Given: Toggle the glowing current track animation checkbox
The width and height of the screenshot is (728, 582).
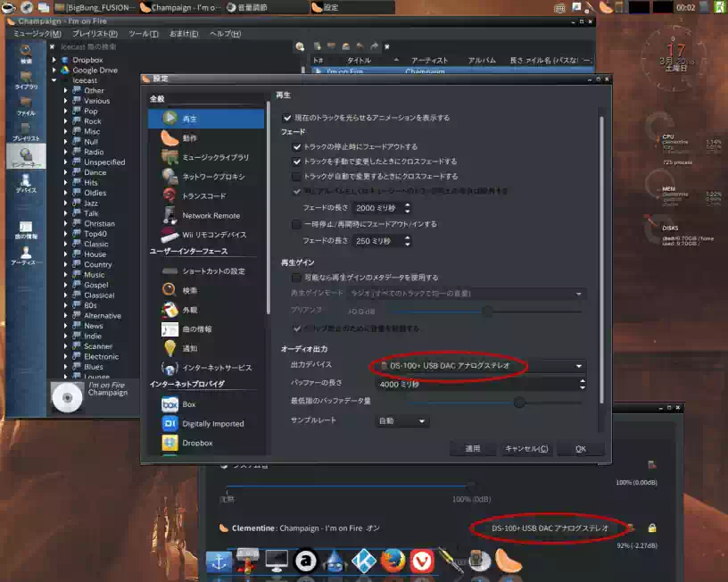Looking at the screenshot, I should [287, 118].
